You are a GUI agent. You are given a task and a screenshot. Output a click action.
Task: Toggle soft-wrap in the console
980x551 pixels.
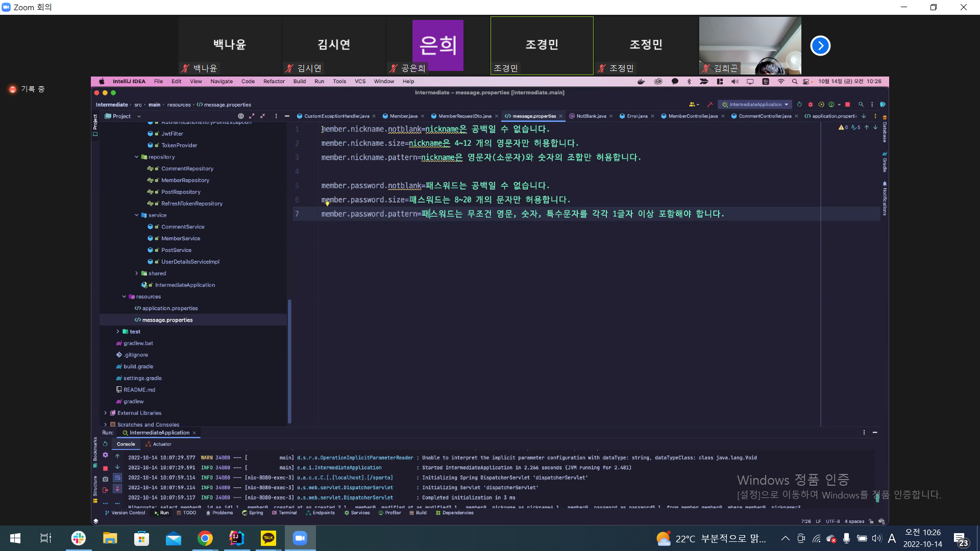point(117,478)
